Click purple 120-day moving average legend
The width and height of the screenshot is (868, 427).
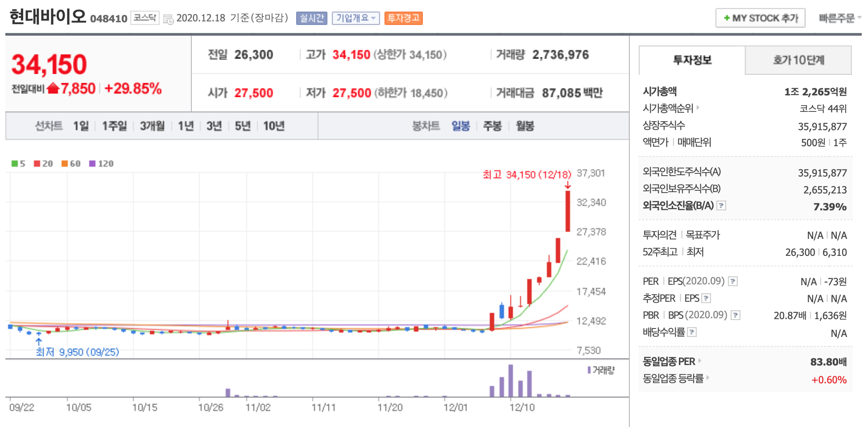coord(101,164)
